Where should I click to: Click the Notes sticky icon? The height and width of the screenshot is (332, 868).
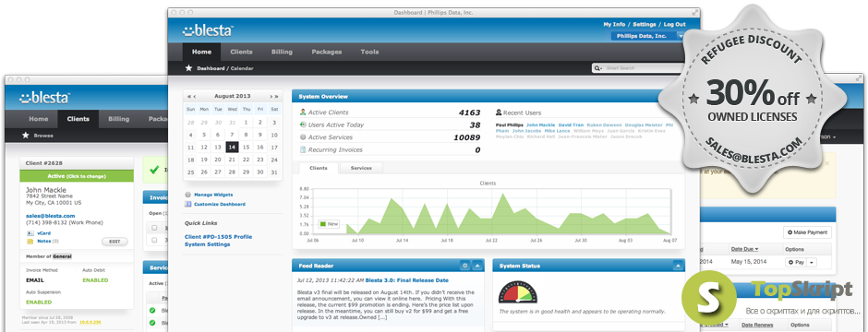(30, 242)
